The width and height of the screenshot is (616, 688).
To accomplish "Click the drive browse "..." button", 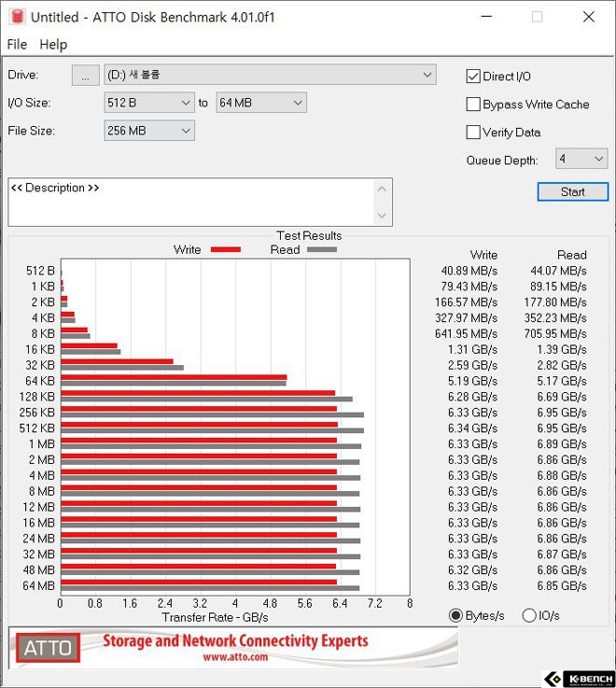I will coord(85,75).
